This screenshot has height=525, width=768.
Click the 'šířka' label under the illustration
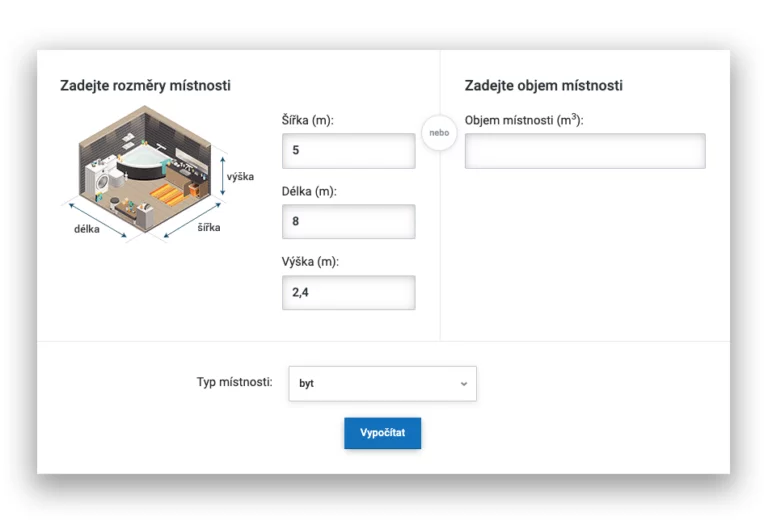click(x=208, y=227)
